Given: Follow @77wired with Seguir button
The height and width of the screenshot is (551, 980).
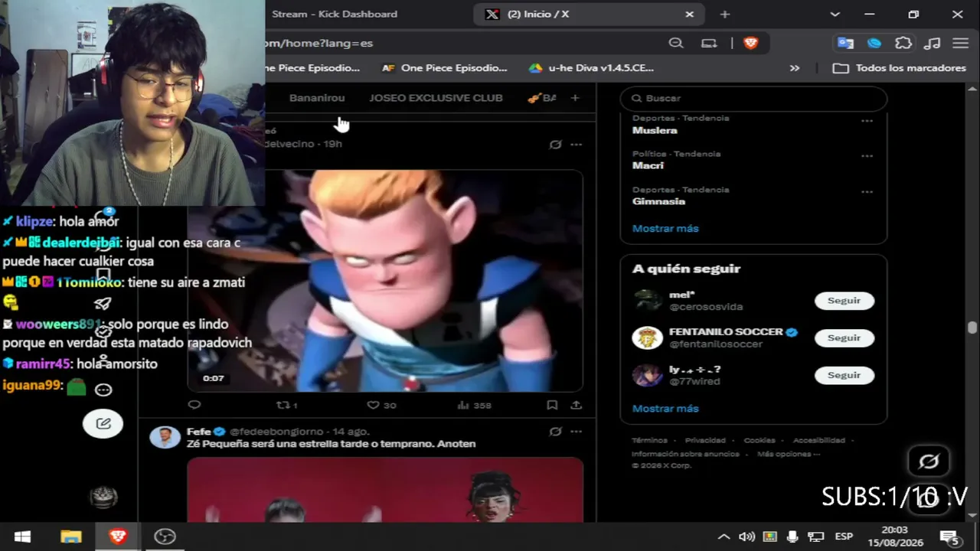Looking at the screenshot, I should (844, 375).
